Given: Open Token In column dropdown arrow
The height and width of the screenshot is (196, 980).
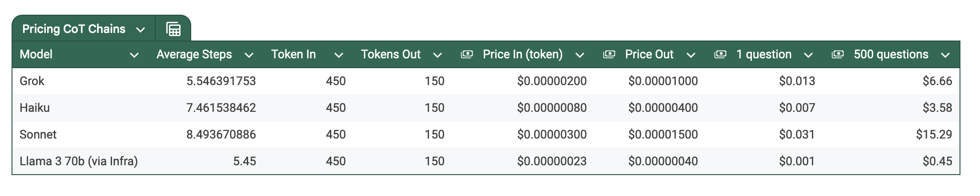Looking at the screenshot, I should [x=339, y=55].
